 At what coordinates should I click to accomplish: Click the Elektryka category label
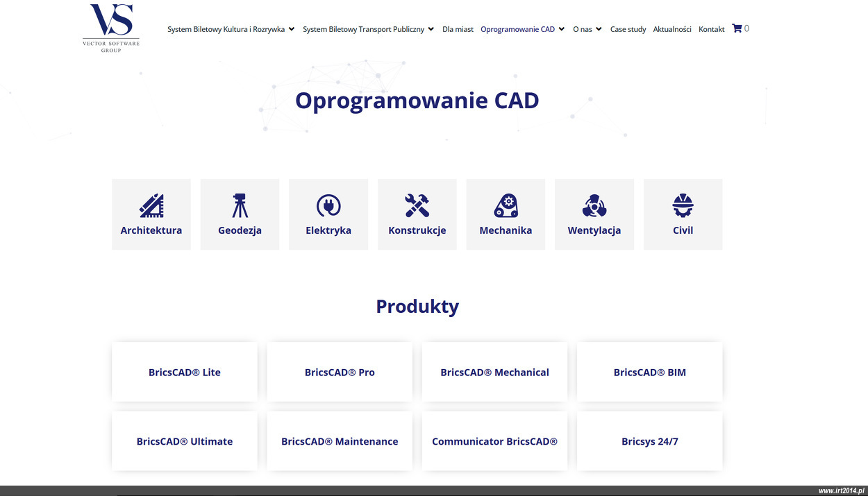pos(328,230)
